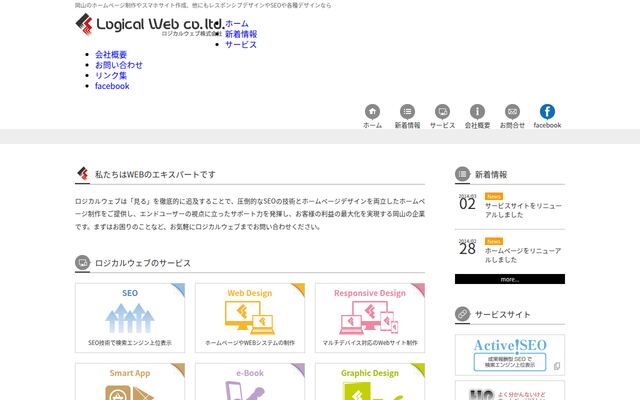The height and width of the screenshot is (400, 640).
Task: Open the SEO service card
Action: 130,318
